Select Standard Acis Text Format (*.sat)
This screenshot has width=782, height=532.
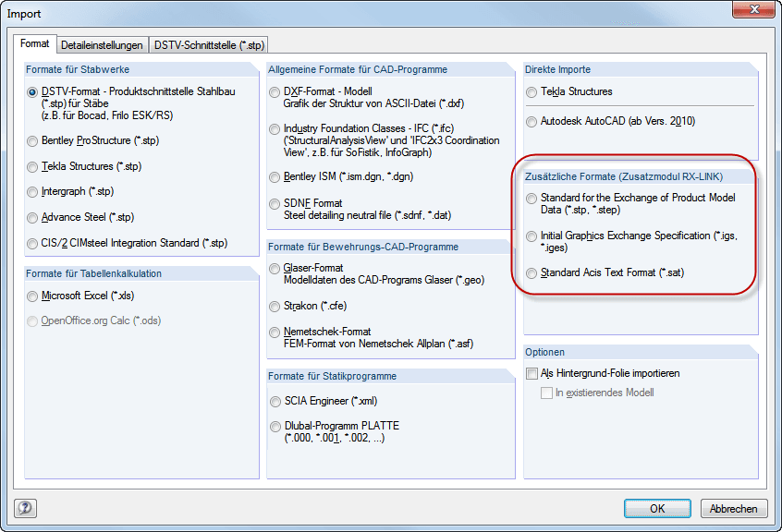coord(532,273)
